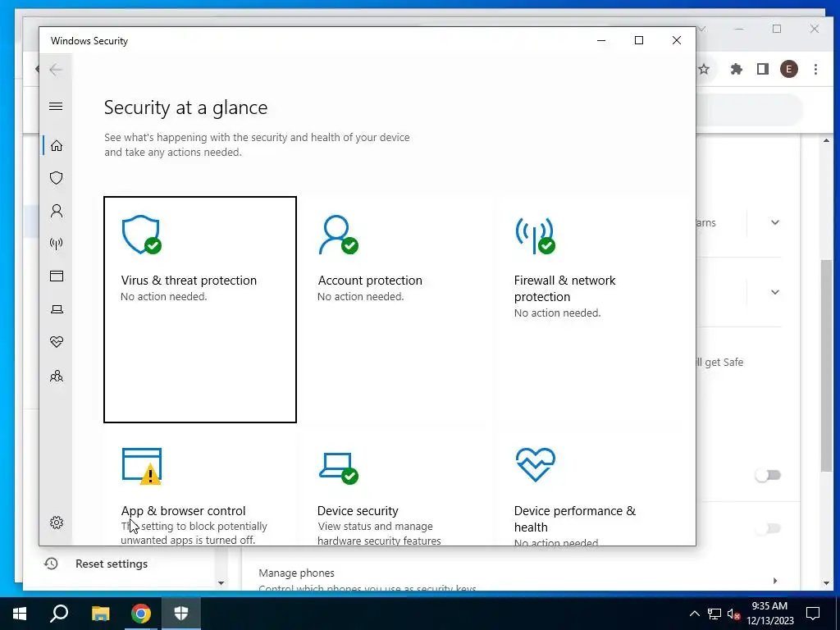Open App & browser control icon in sidebar

point(57,276)
